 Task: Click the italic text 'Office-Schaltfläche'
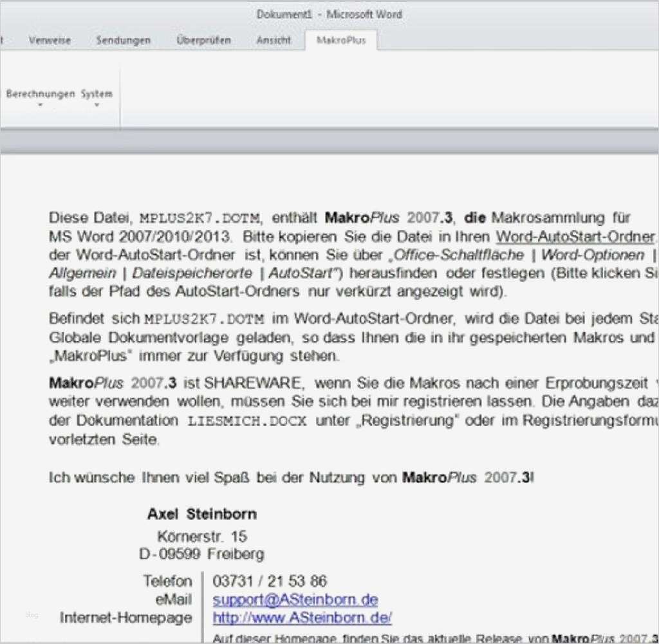point(458,255)
